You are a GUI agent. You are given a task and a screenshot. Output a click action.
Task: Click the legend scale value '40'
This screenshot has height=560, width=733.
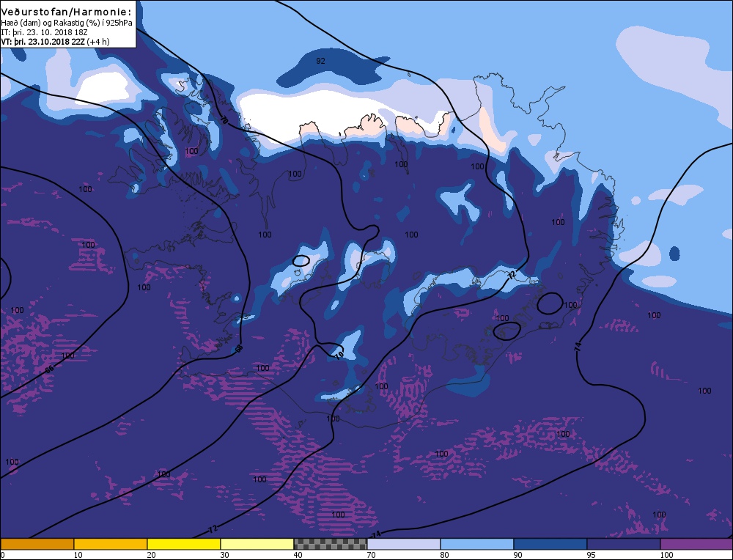click(298, 555)
